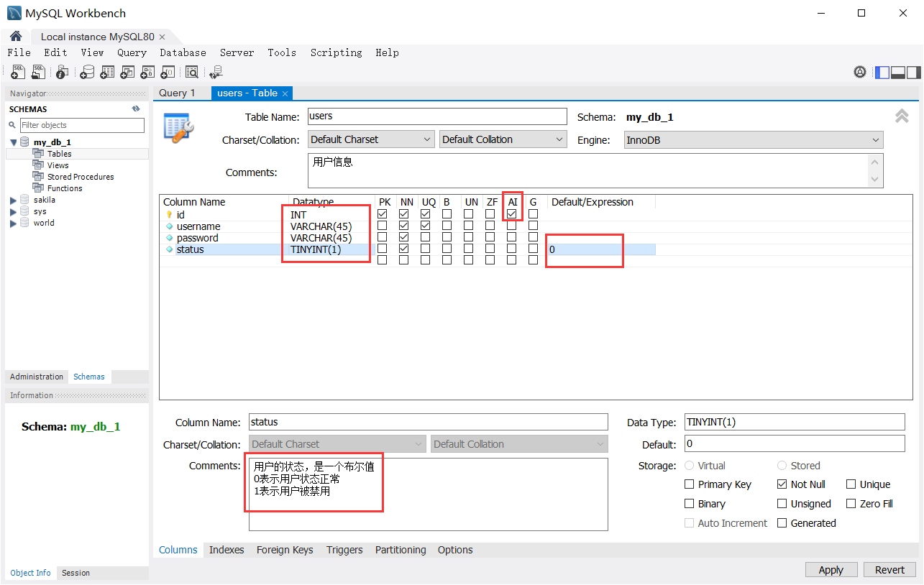Viewport: 924px width, 585px height.
Task: Click the column icon beside password
Action: pos(169,238)
